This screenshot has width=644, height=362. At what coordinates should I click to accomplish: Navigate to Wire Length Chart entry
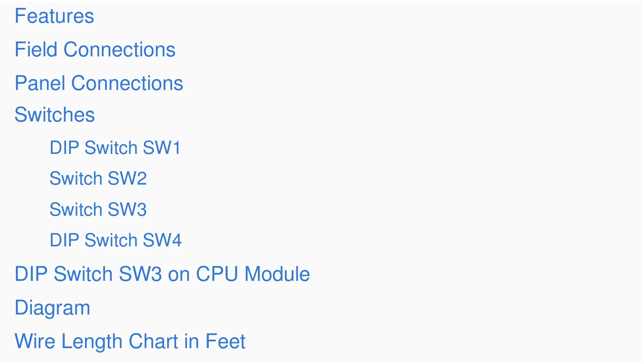point(130,341)
